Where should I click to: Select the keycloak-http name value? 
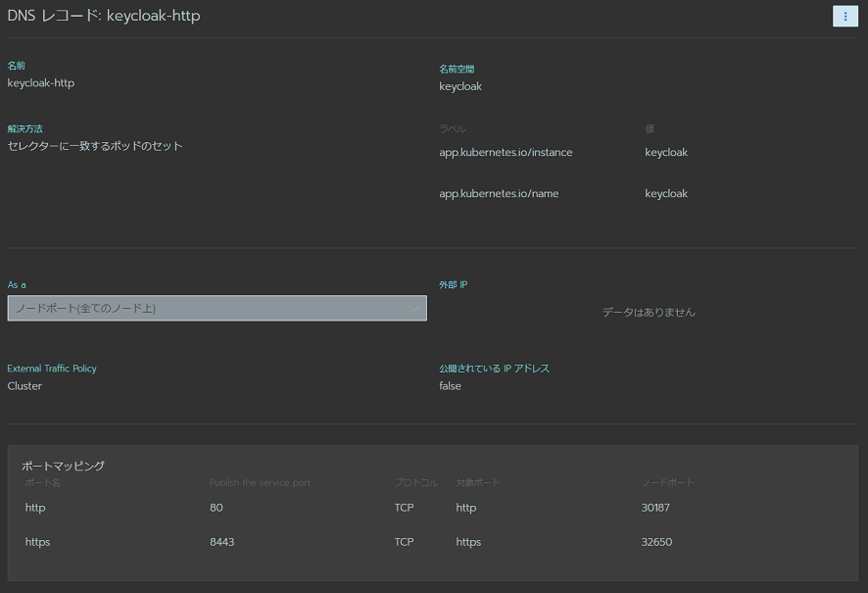click(x=41, y=83)
